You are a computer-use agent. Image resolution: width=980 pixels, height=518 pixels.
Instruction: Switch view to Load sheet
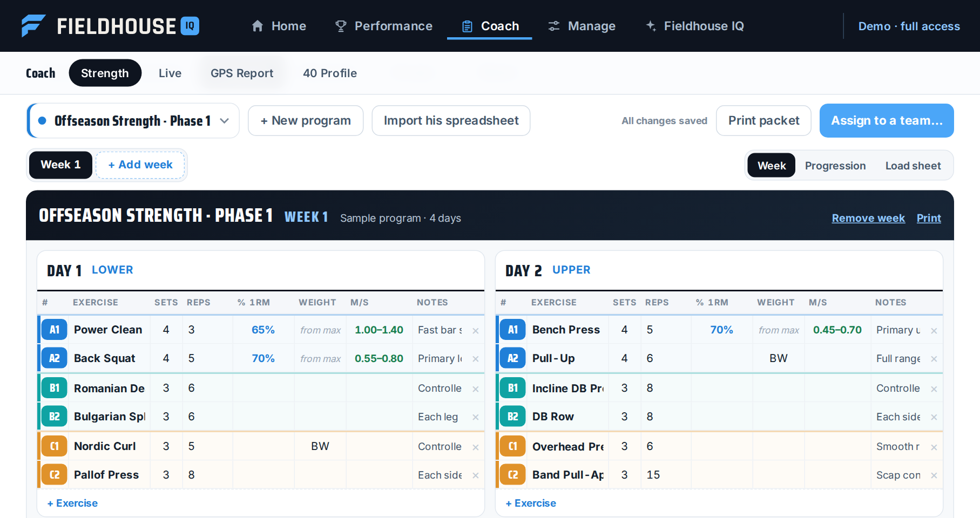(x=913, y=166)
